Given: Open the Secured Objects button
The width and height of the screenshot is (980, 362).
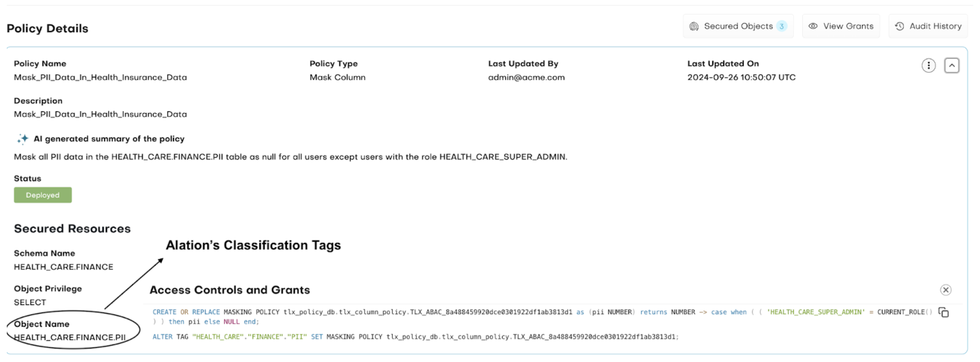Looking at the screenshot, I should click(x=738, y=26).
